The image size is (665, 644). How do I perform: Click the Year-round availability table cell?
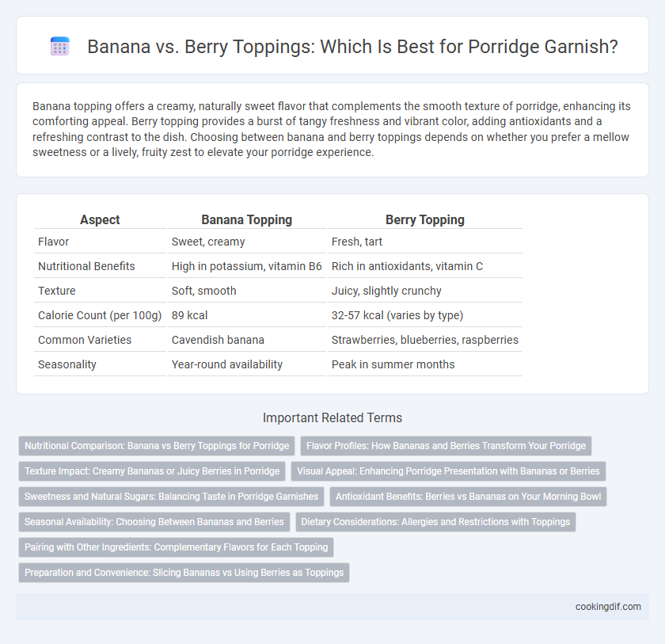[x=227, y=364]
